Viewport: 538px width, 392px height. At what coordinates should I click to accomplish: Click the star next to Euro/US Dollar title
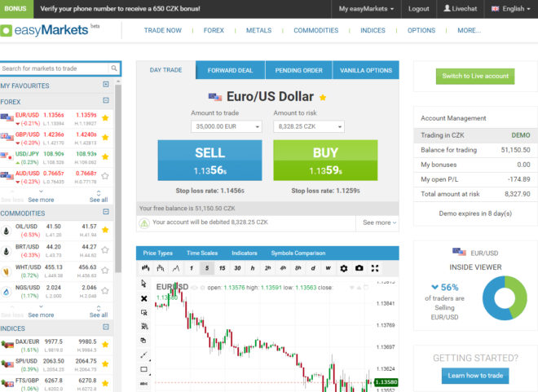[323, 98]
